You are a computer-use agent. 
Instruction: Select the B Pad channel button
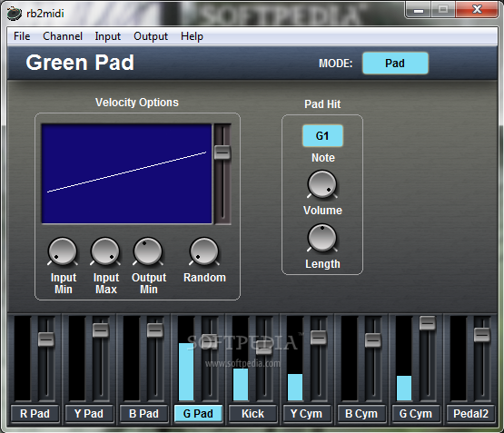tap(143, 413)
